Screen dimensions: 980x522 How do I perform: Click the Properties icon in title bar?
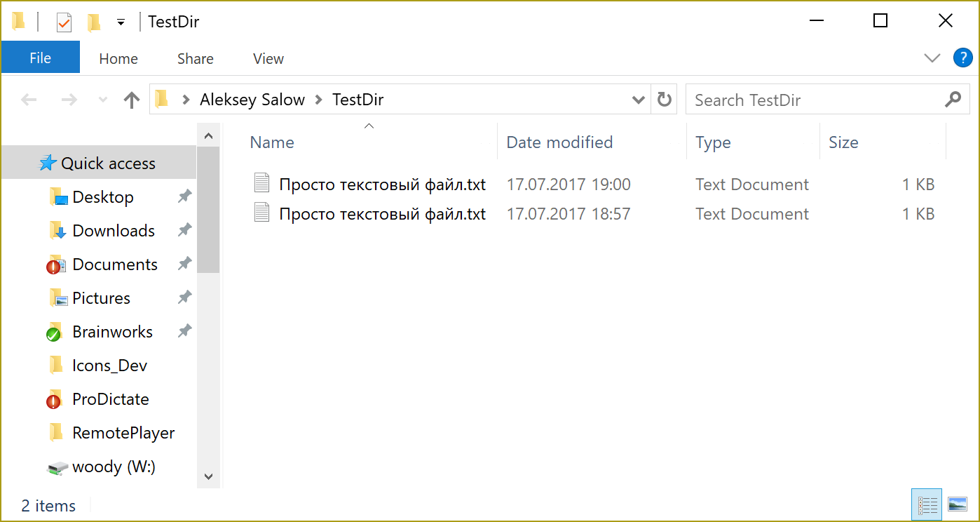point(64,22)
